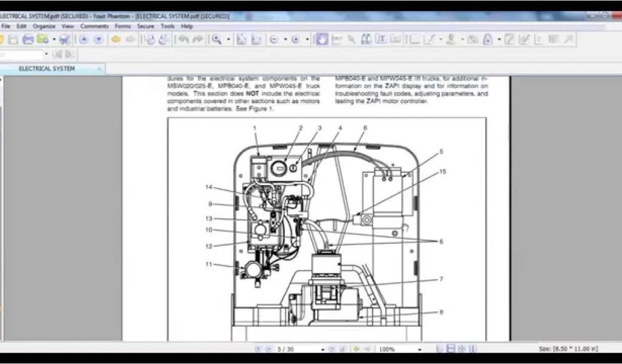Expand the page number dropdown
This screenshot has width=622, height=364.
323,349
